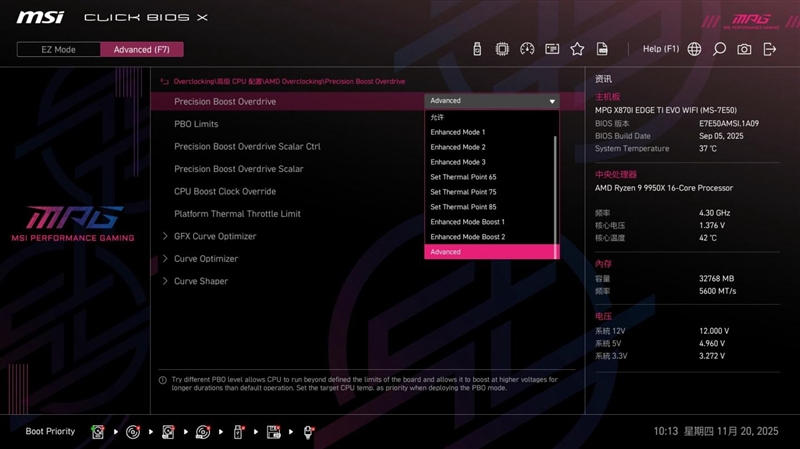Image resolution: width=800 pixels, height=449 pixels.
Task: Click the 4.30 GHz frequency value
Action: [x=714, y=213]
